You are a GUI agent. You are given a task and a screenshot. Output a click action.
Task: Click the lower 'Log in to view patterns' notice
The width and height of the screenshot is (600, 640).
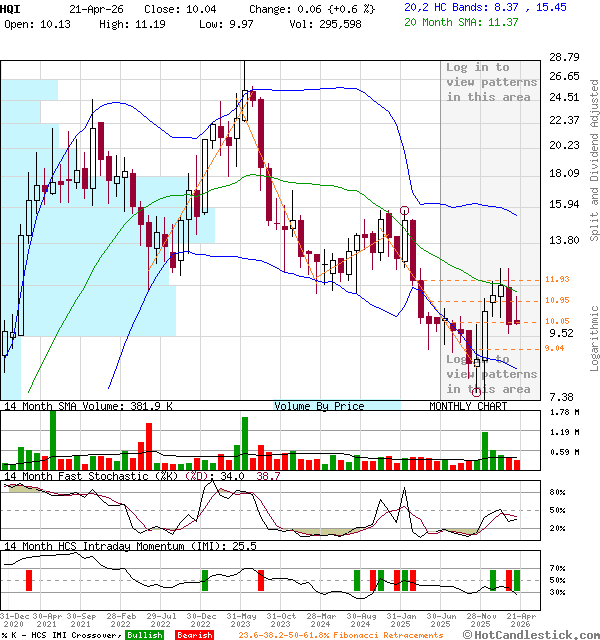point(489,374)
